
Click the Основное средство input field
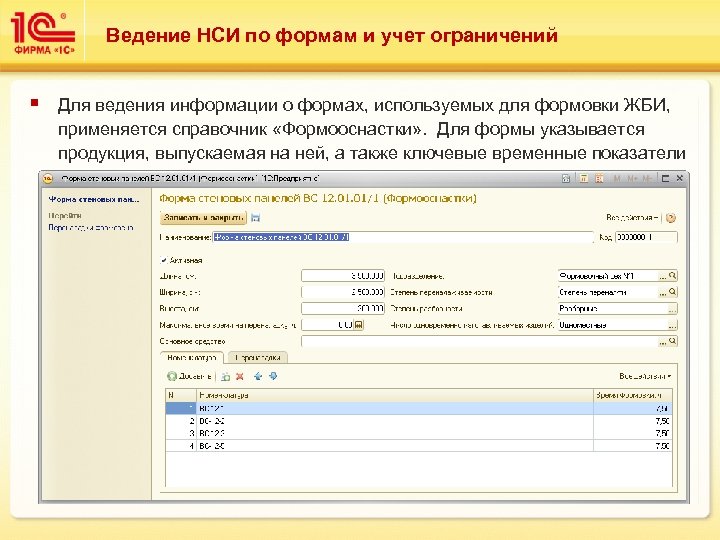click(479, 341)
